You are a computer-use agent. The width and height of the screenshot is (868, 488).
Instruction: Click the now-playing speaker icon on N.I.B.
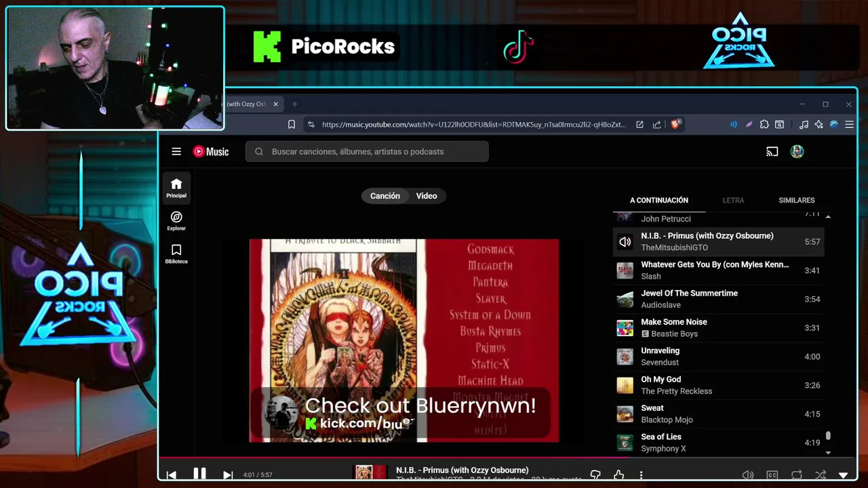(x=625, y=242)
